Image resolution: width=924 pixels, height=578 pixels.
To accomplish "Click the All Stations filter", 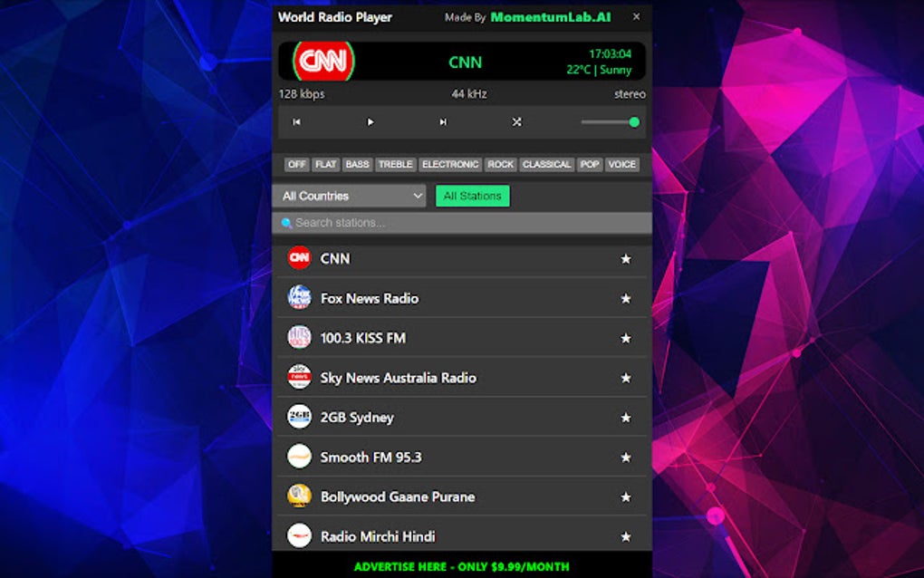I will (x=472, y=195).
